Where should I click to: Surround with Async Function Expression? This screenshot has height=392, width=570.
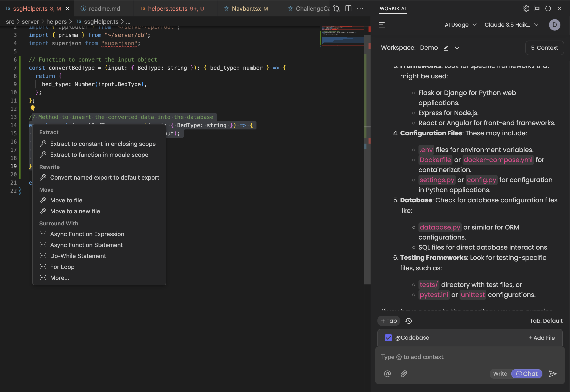click(x=99, y=234)
